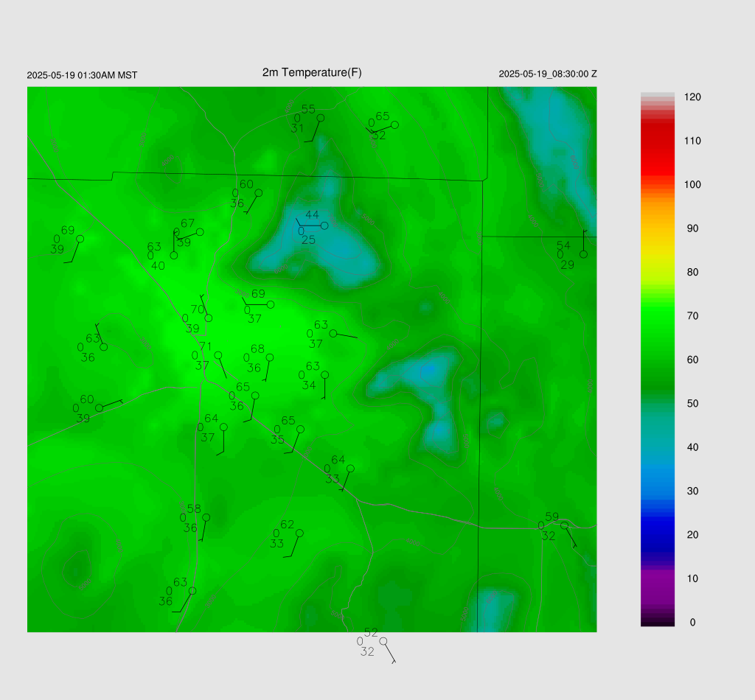Click the station temperature reading 58
Image resolution: width=755 pixels, height=700 pixels.
click(x=194, y=509)
